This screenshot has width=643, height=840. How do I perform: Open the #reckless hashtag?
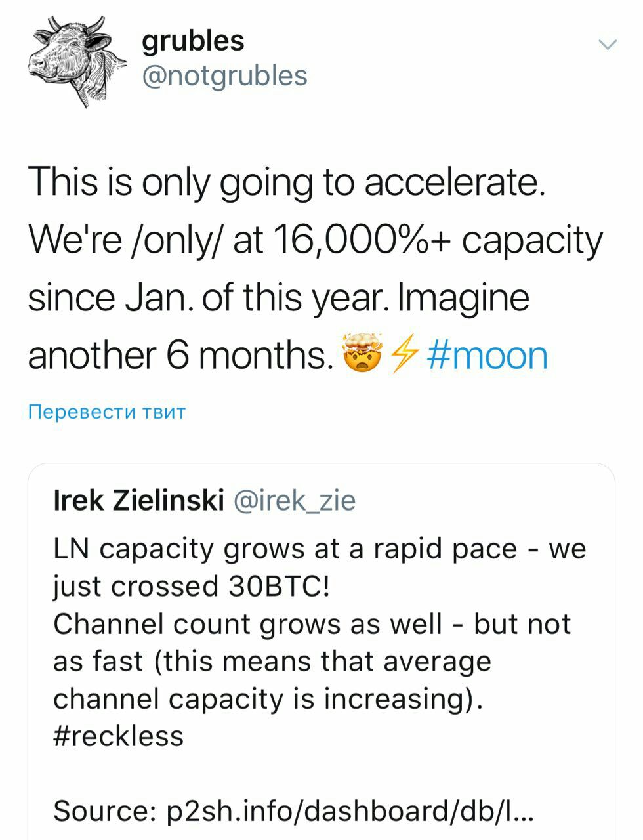[x=118, y=736]
